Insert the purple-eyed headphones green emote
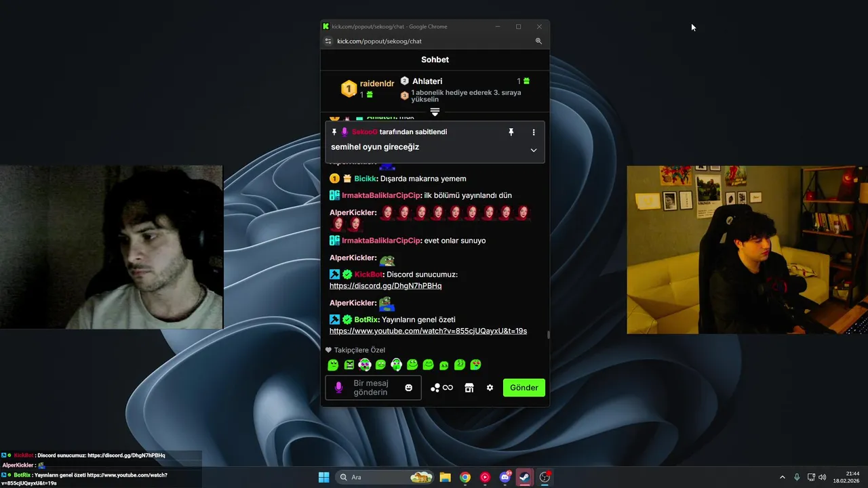This screenshot has width=868, height=488. coord(365,365)
